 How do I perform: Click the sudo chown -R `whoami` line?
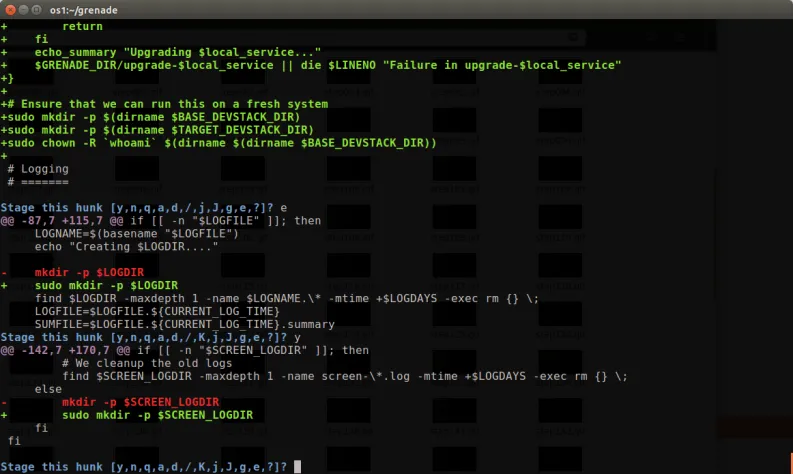point(218,143)
